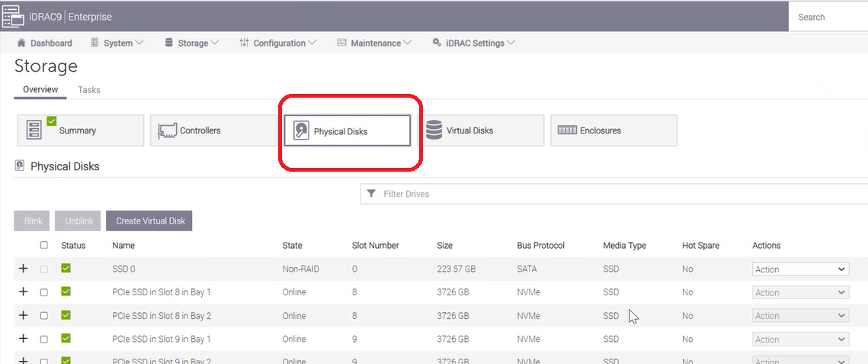This screenshot has height=364, width=868.
Task: Click the Storage menu database icon
Action: click(169, 43)
